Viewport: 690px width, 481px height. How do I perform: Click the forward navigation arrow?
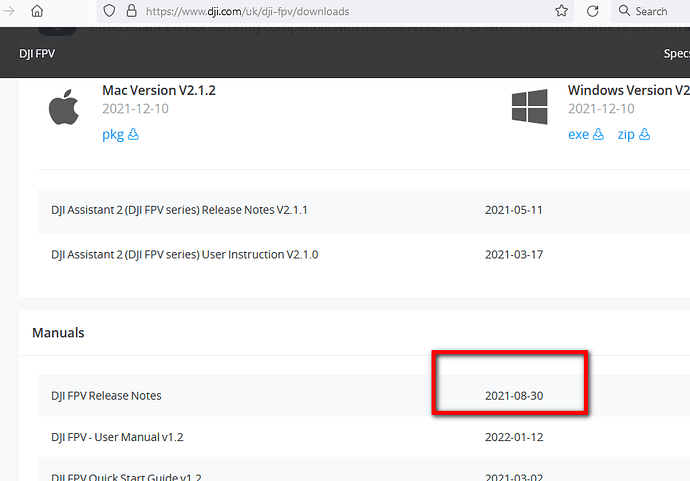(8, 11)
